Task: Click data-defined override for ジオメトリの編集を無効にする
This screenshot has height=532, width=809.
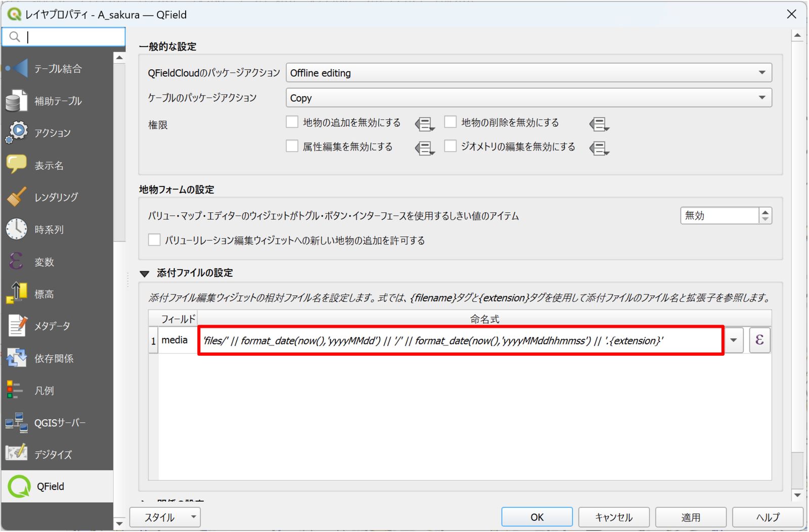Action: point(599,148)
